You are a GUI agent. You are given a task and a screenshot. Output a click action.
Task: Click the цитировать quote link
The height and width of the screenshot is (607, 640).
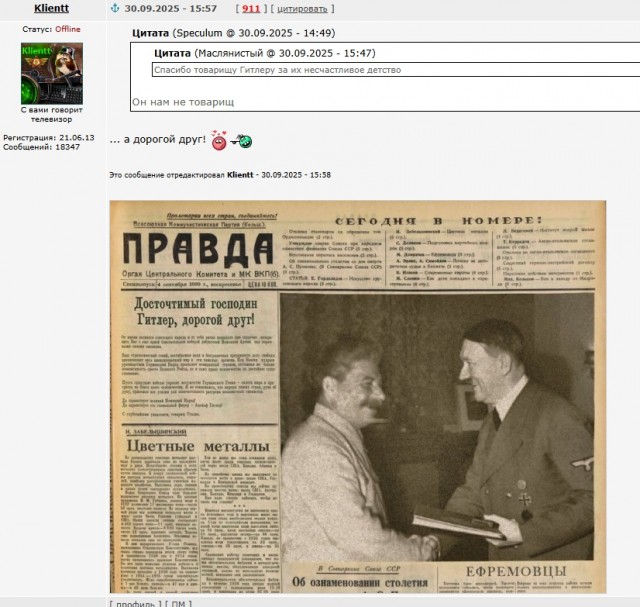click(302, 9)
